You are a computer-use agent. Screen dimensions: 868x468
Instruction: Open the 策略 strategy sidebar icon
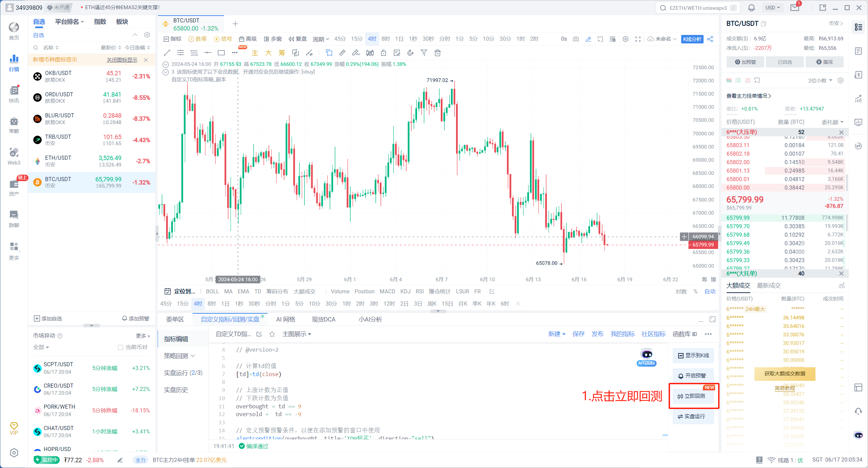14,125
